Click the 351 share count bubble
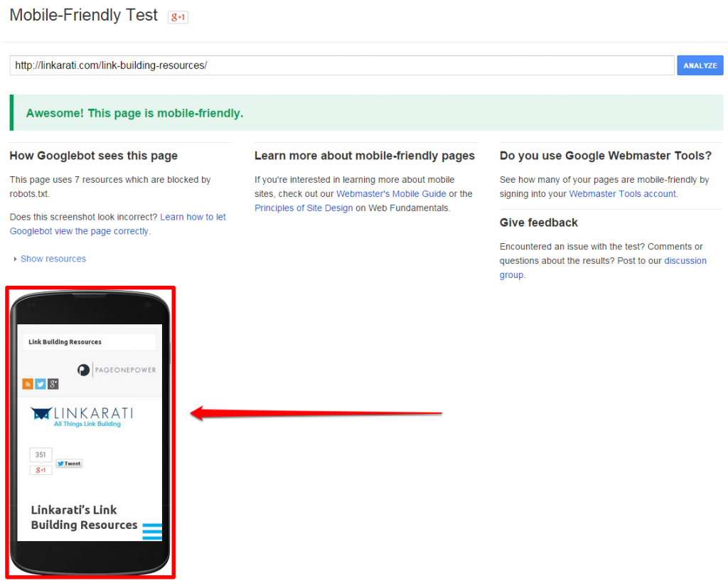Screen dimensions: 728x583 click(x=41, y=455)
